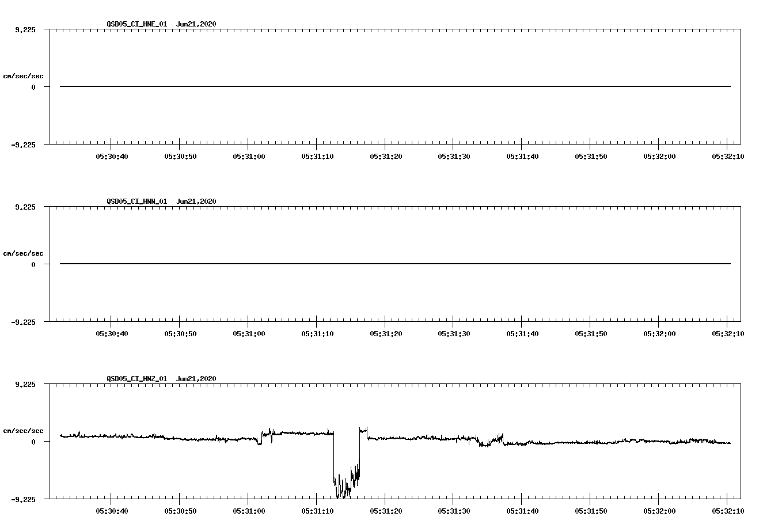The image size is (782, 532).
Task: Select the 9.225 upper limit on HNE plot
Action: [x=25, y=30]
